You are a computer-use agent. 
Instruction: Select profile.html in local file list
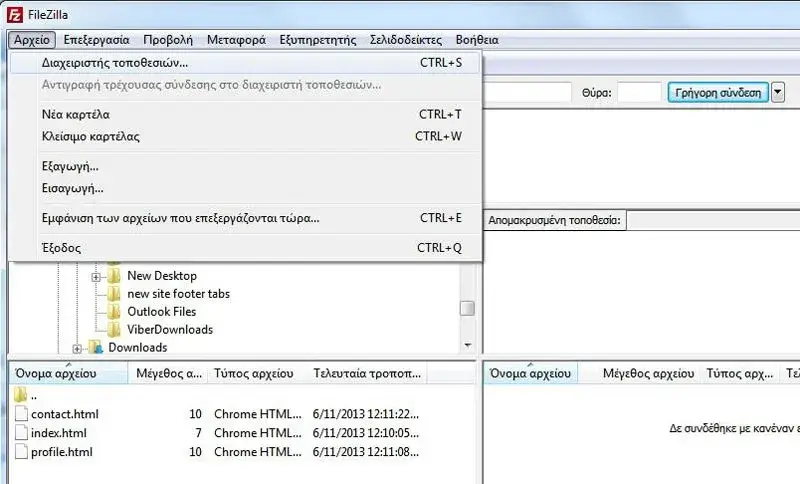(x=62, y=452)
